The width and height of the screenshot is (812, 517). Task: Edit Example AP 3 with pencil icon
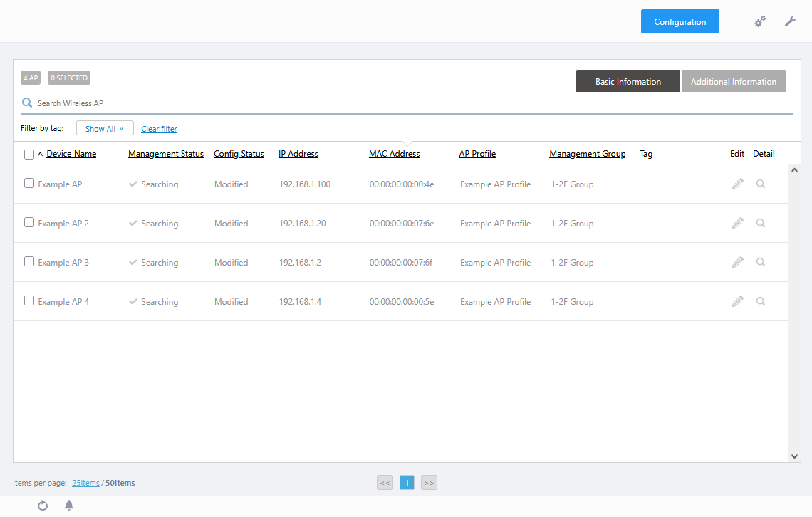(737, 262)
